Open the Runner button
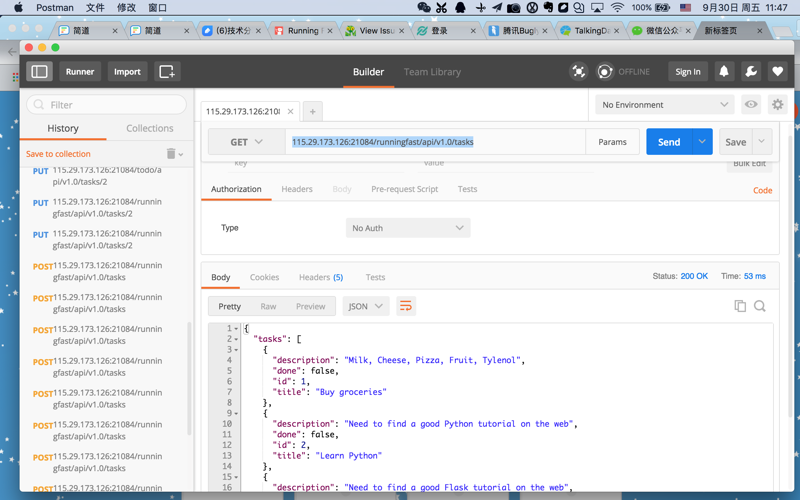 click(80, 71)
